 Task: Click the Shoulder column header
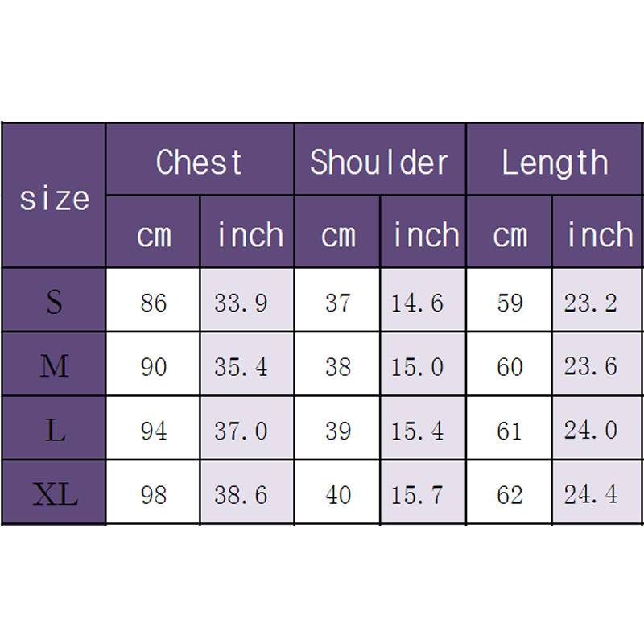coord(379,162)
